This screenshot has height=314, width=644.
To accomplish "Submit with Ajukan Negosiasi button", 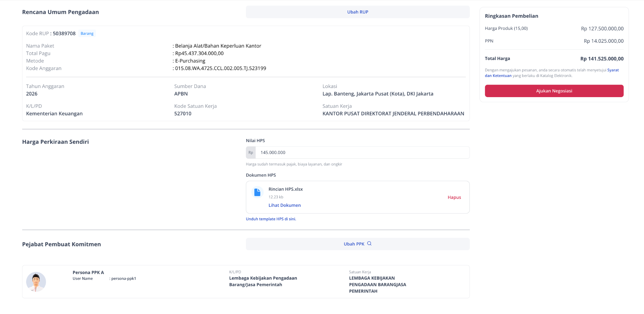I will [x=554, y=91].
